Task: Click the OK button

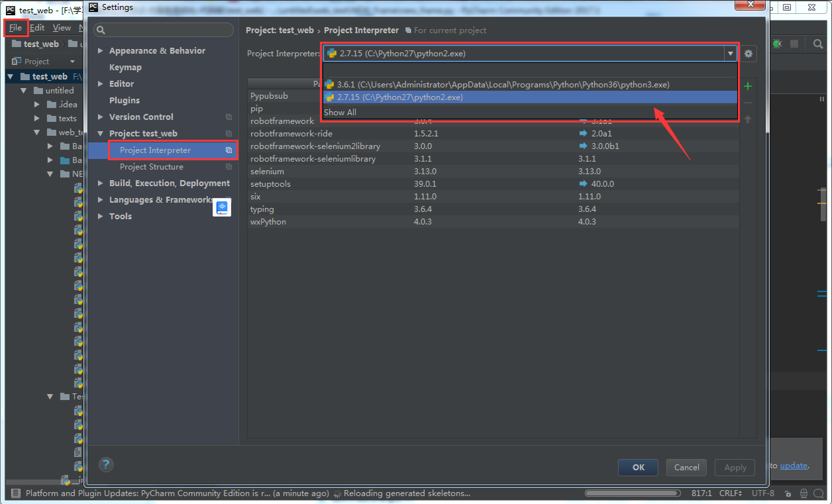Action: [x=638, y=468]
